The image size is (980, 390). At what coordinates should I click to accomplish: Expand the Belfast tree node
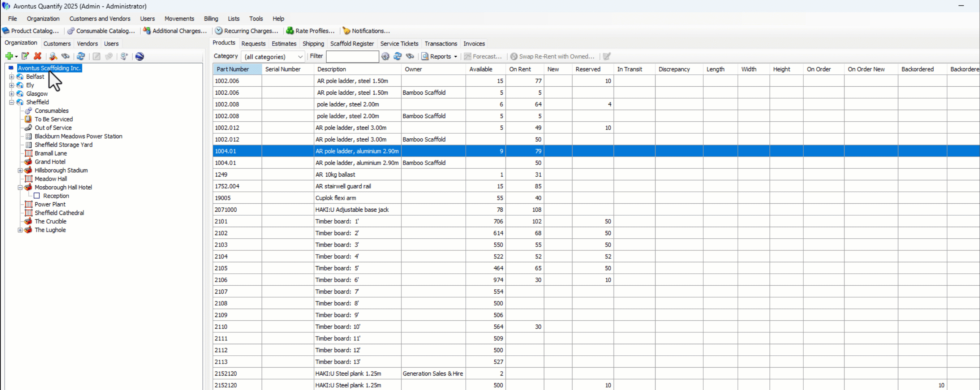point(12,77)
